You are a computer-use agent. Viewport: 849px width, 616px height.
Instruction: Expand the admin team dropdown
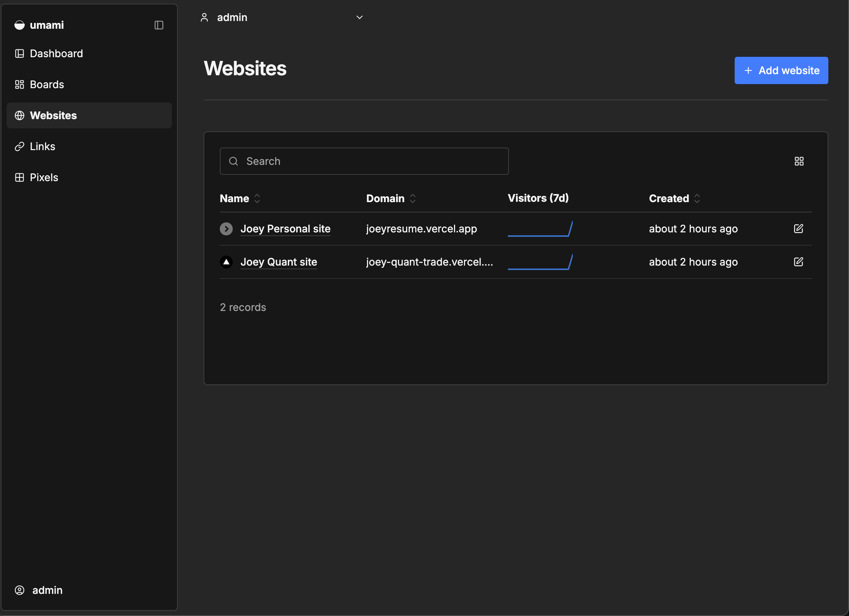click(281, 17)
